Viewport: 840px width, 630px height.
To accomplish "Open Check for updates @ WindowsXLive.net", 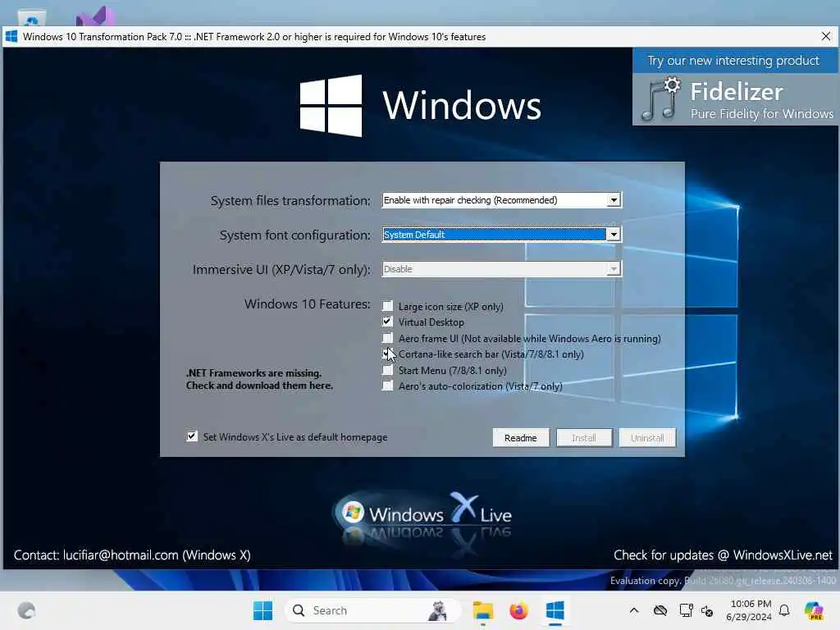I will (723, 555).
